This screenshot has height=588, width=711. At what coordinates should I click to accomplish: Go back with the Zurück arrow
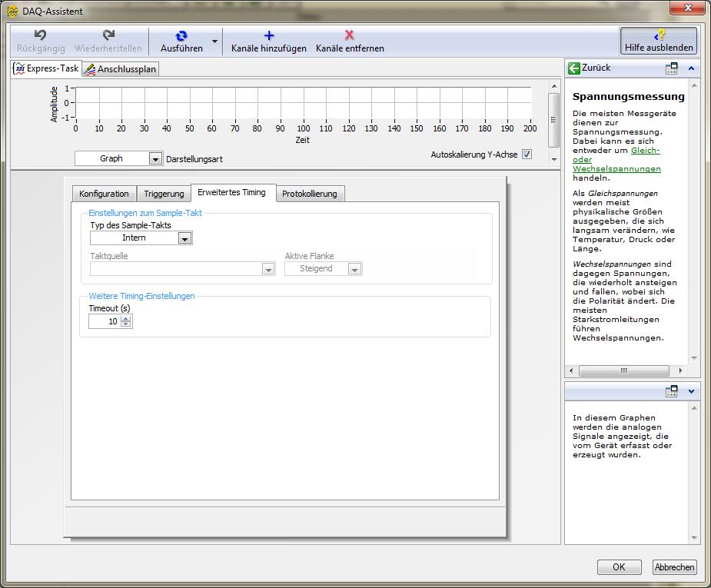(574, 68)
